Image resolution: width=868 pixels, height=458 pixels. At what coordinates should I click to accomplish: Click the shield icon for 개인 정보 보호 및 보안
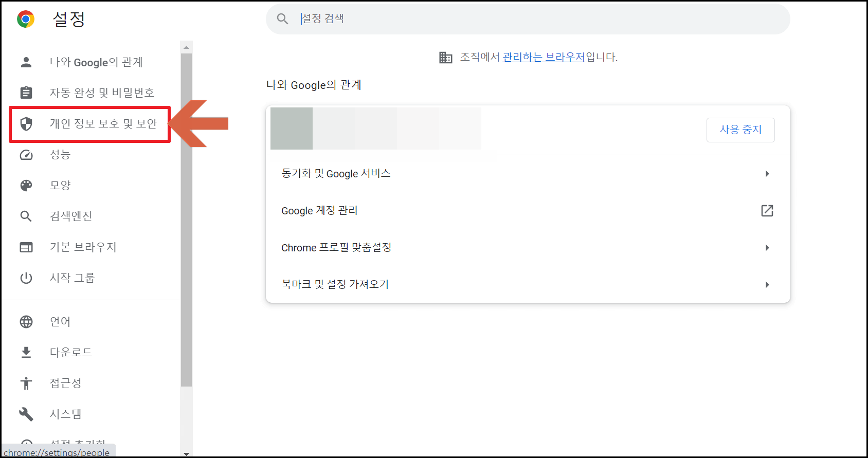coord(26,123)
